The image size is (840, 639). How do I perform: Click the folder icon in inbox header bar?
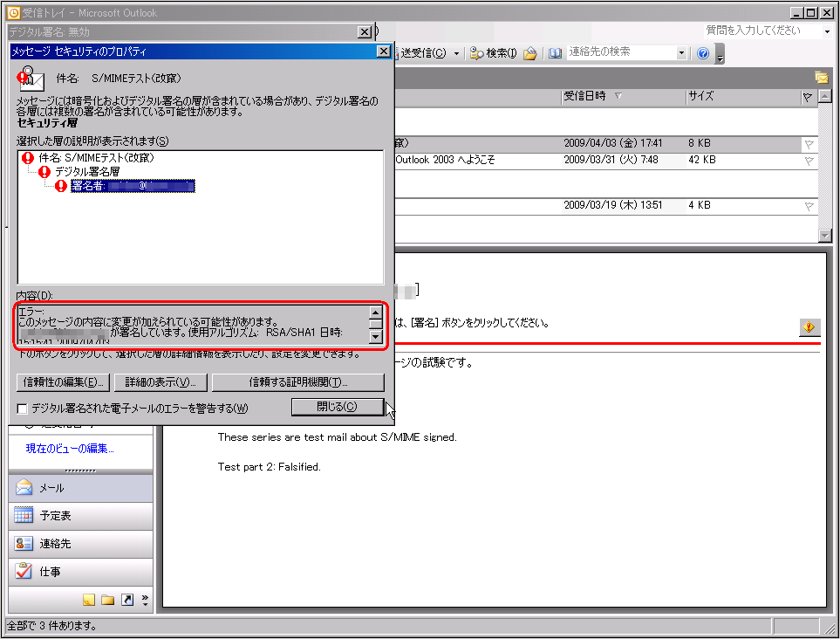point(822,77)
